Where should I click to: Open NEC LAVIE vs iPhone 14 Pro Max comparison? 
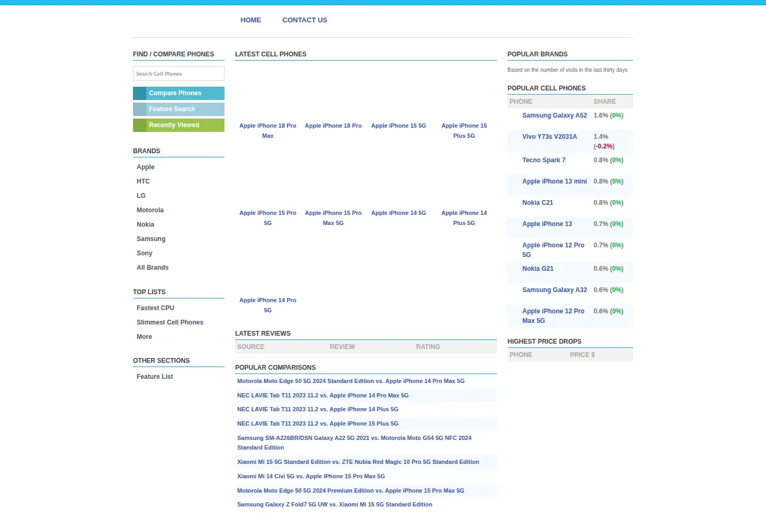(x=323, y=396)
